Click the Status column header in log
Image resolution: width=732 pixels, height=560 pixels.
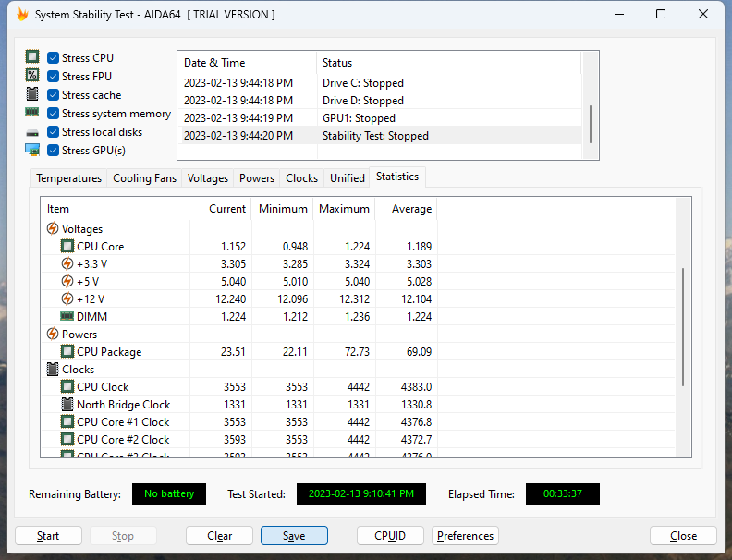[448, 63]
